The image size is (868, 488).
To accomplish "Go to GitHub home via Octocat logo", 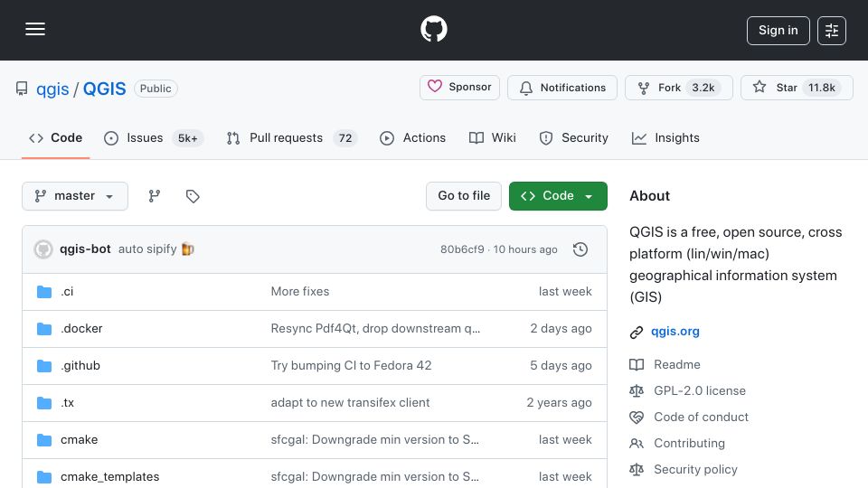I will click(x=433, y=29).
